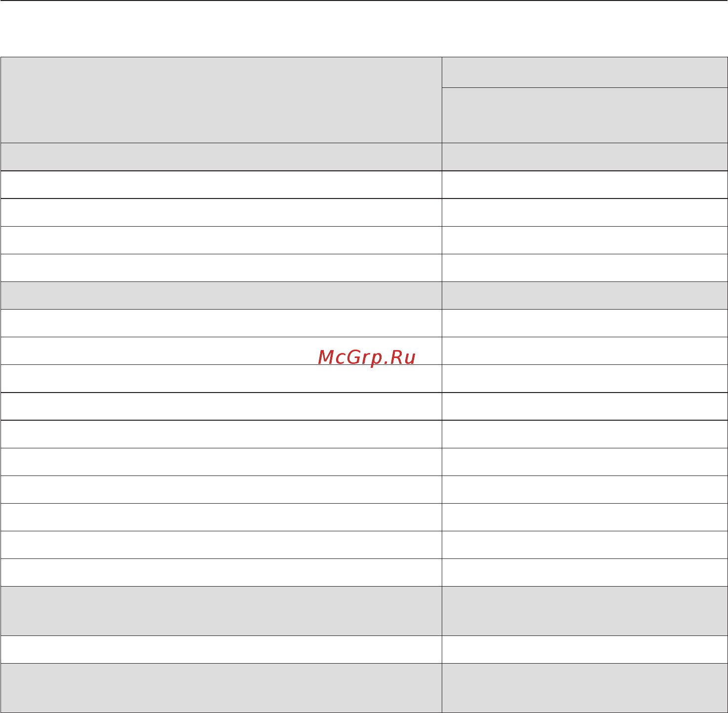Select right cell of the last white row
The height and width of the screenshot is (713, 728).
585,649
